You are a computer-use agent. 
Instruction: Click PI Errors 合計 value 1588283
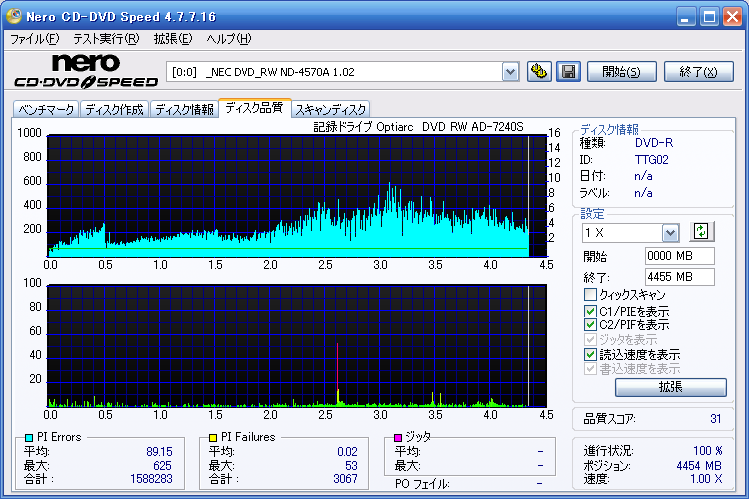pyautogui.click(x=151, y=478)
